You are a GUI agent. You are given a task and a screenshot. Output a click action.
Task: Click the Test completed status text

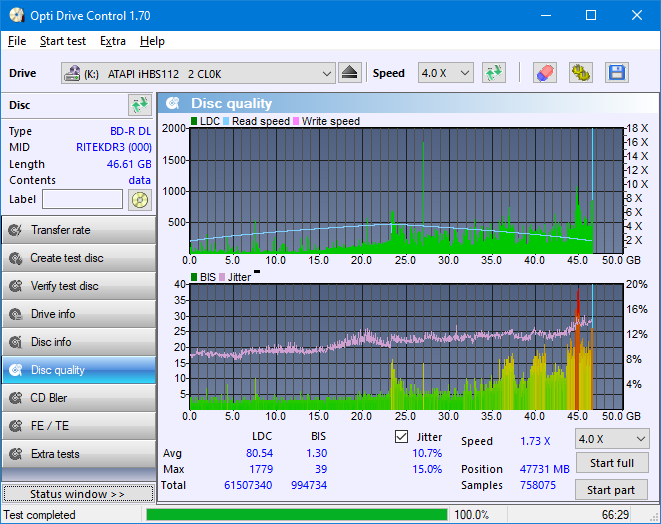tap(40, 515)
